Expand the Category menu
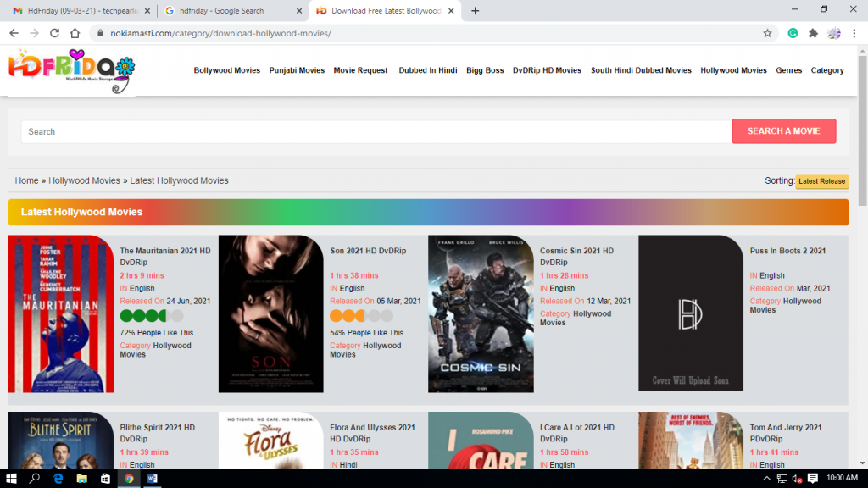Image resolution: width=868 pixels, height=488 pixels. pyautogui.click(x=827, y=70)
